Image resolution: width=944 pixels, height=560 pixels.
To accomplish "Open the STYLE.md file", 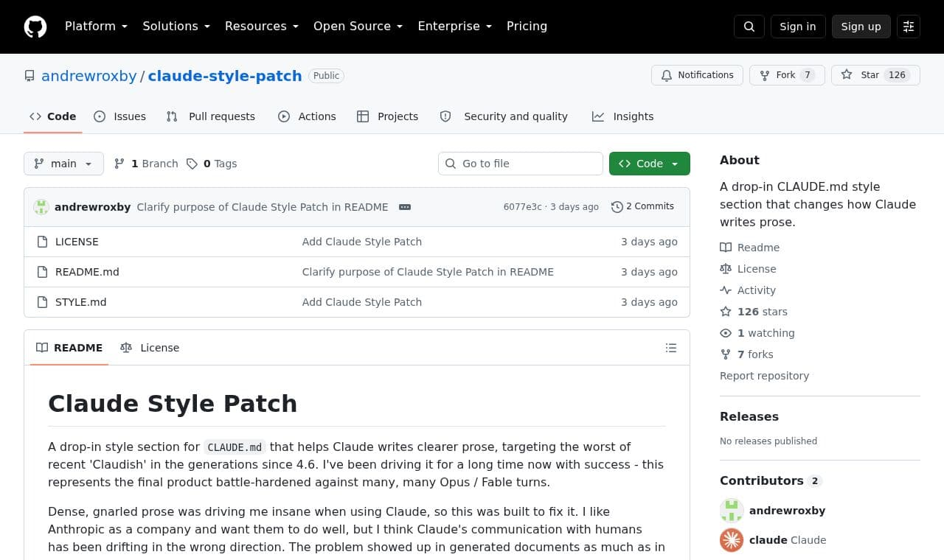I will [80, 302].
